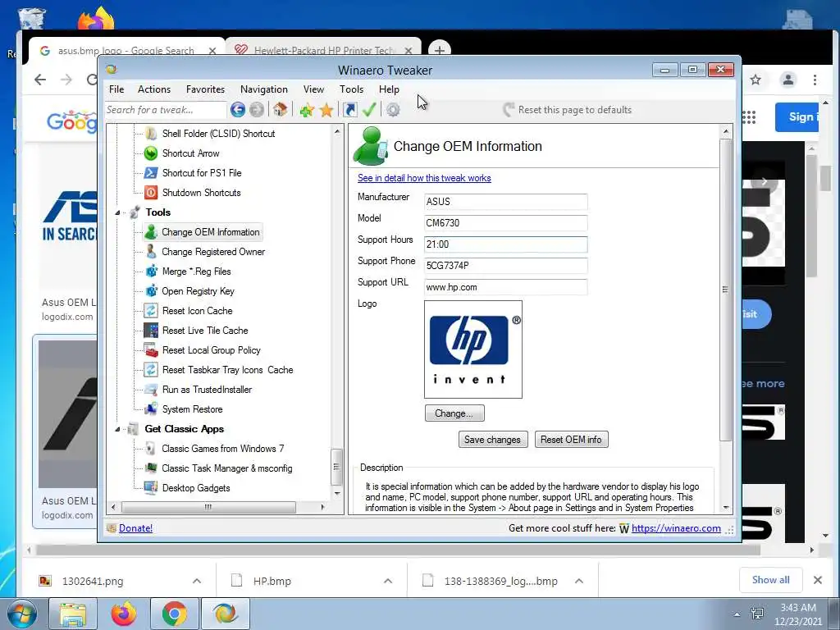840x630 pixels.
Task: Click Reset OEM info button
Action: click(571, 440)
